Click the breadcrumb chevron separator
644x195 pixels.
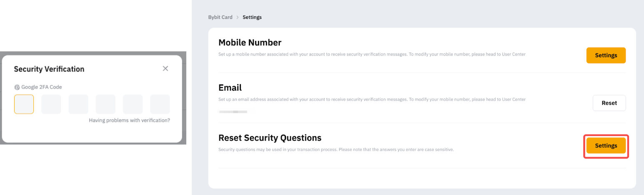point(238,17)
